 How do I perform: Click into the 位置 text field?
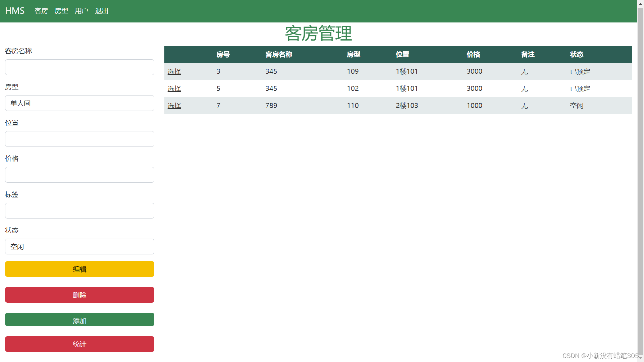[x=79, y=139]
